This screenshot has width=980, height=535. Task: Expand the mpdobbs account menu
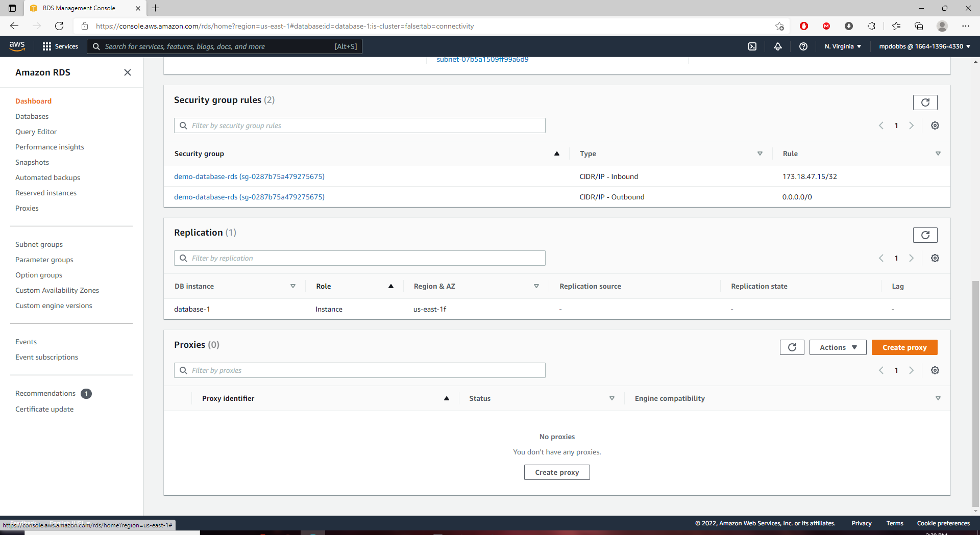click(924, 46)
